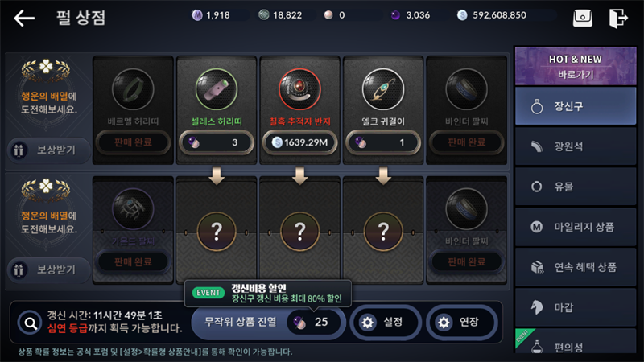The width and height of the screenshot is (644, 362).
Task: Select the 셀레스 허리띠 item icon
Action: [217, 89]
